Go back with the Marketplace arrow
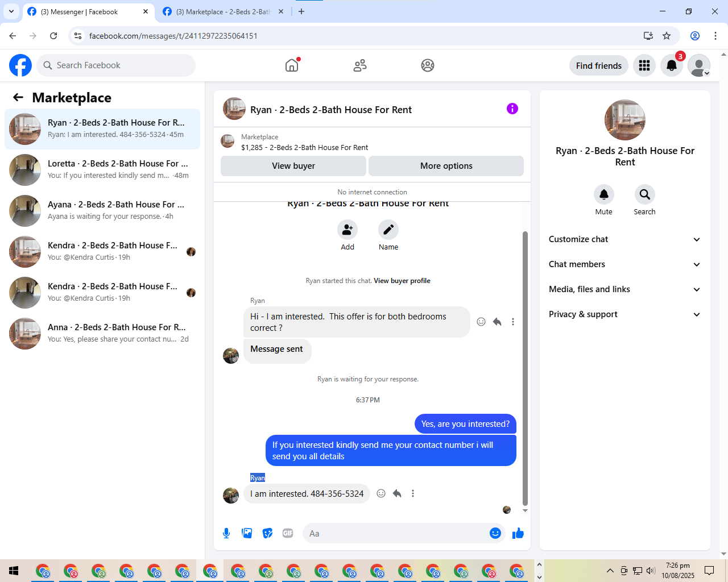Image resolution: width=728 pixels, height=582 pixels. tap(18, 97)
